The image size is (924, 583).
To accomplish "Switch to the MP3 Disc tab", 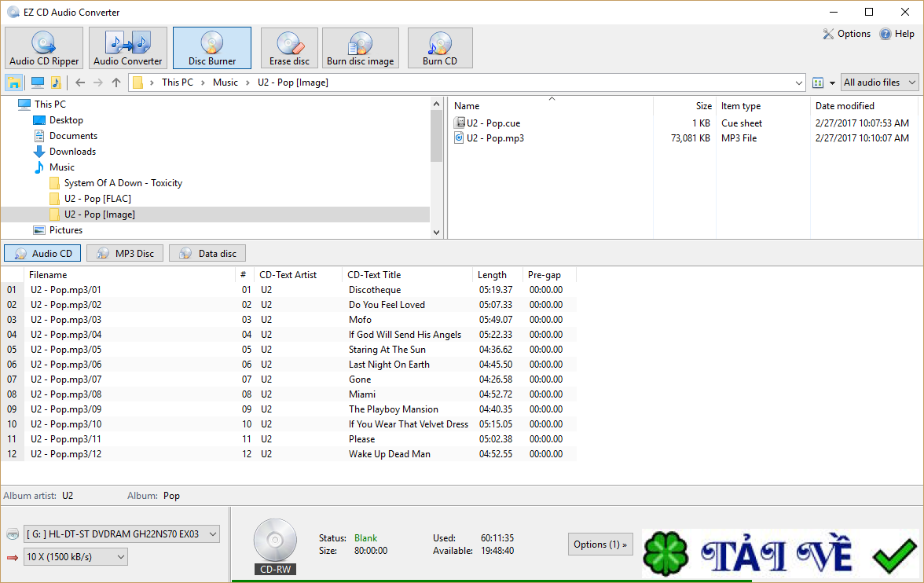I will coord(124,253).
